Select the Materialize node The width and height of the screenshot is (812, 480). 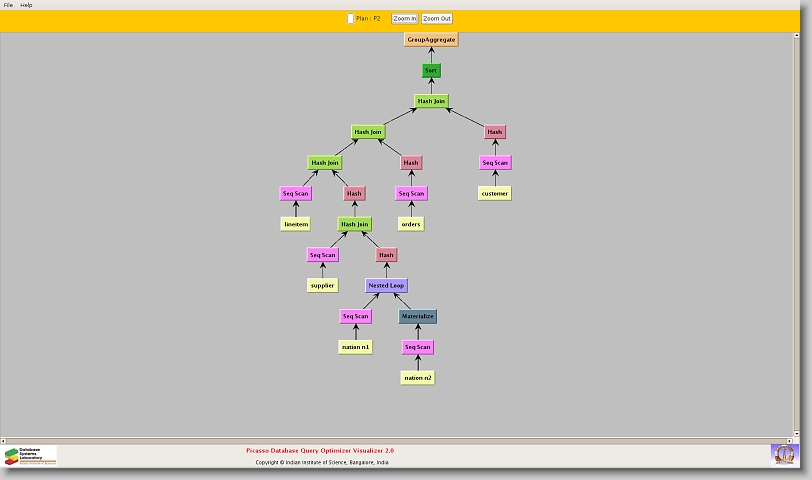(x=418, y=316)
